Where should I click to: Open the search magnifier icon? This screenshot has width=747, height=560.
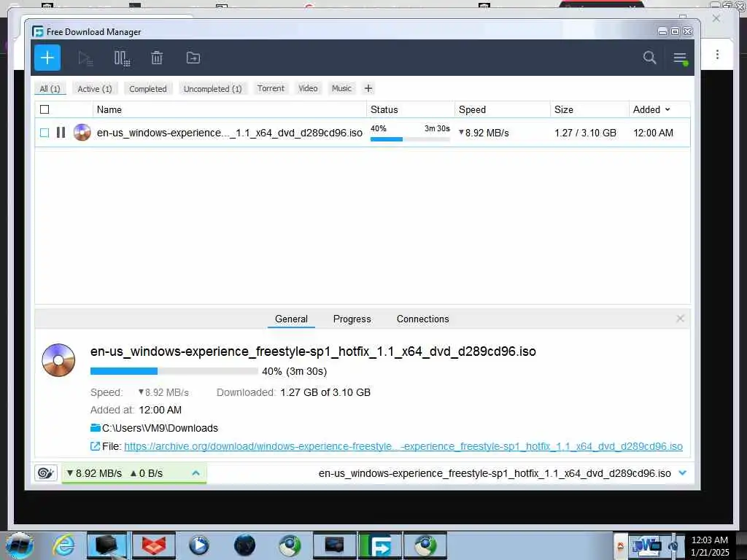pyautogui.click(x=649, y=58)
